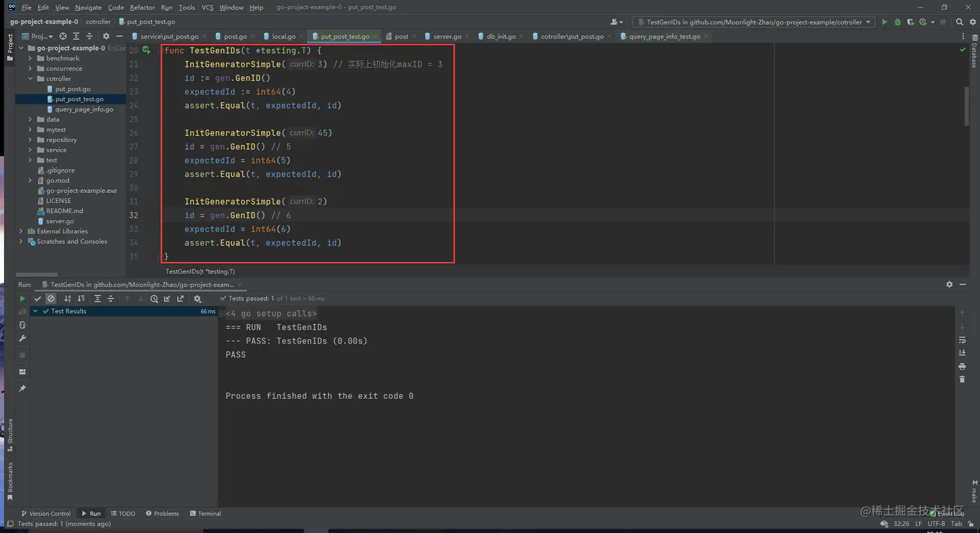The width and height of the screenshot is (980, 533).
Task: Import test results from file
Action: pyautogui.click(x=167, y=299)
